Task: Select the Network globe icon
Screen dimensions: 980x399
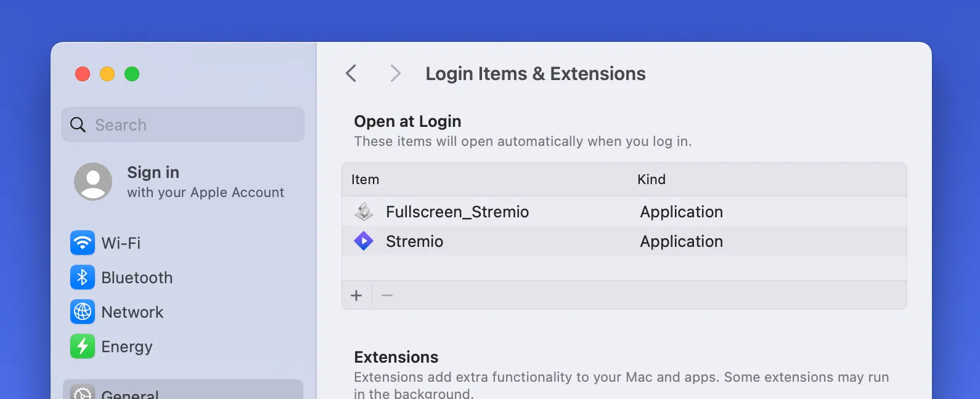Action: point(83,312)
